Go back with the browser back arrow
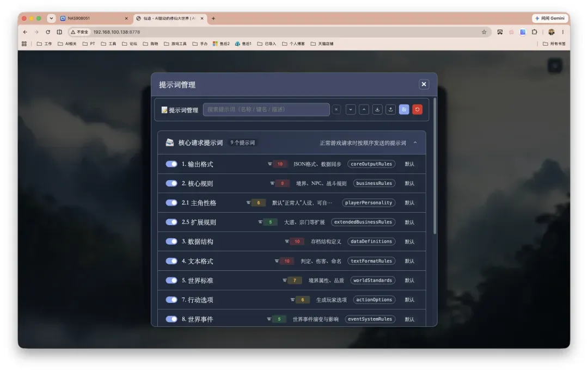 click(x=25, y=32)
